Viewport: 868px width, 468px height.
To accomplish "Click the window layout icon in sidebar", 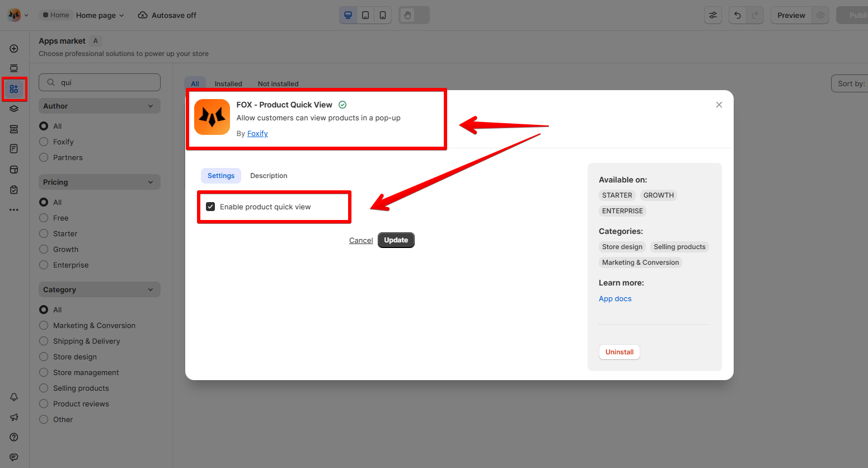I will pos(14,170).
